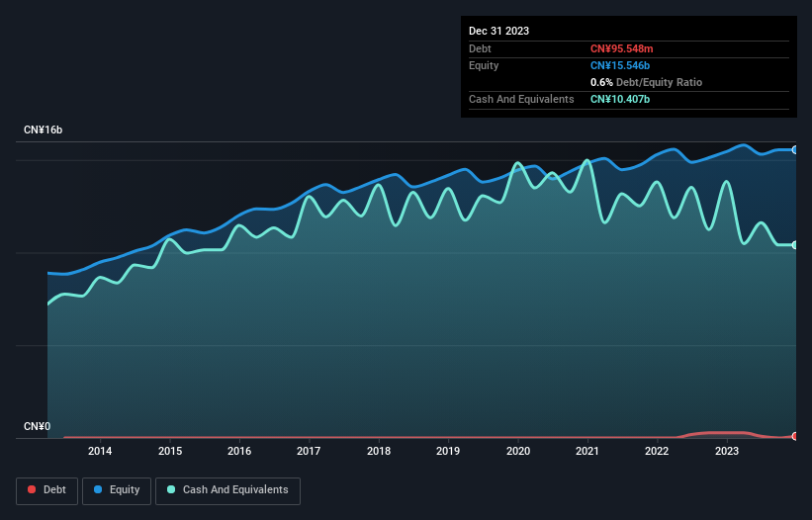Click the 0.6% Debt/Equity Ratio text

[646, 82]
